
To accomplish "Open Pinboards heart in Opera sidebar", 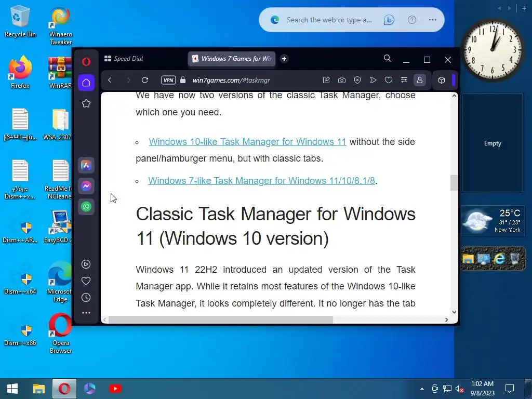I will pyautogui.click(x=86, y=281).
